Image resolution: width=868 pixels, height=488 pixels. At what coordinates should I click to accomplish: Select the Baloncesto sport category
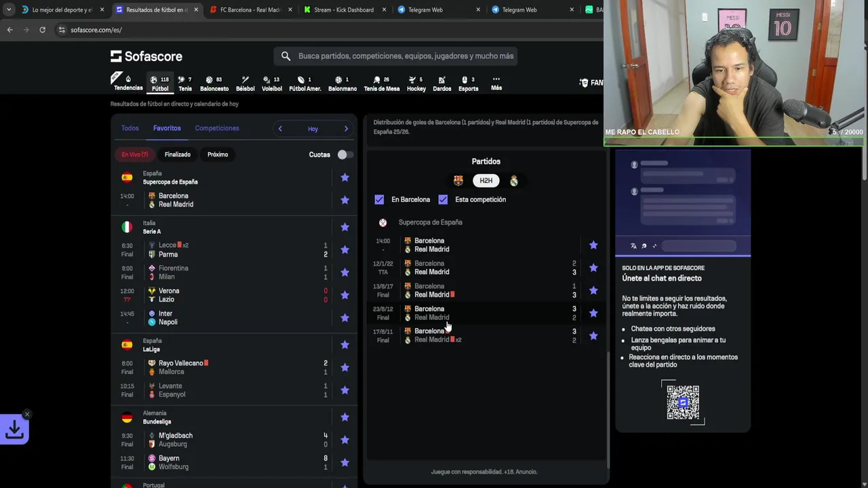[x=214, y=83]
